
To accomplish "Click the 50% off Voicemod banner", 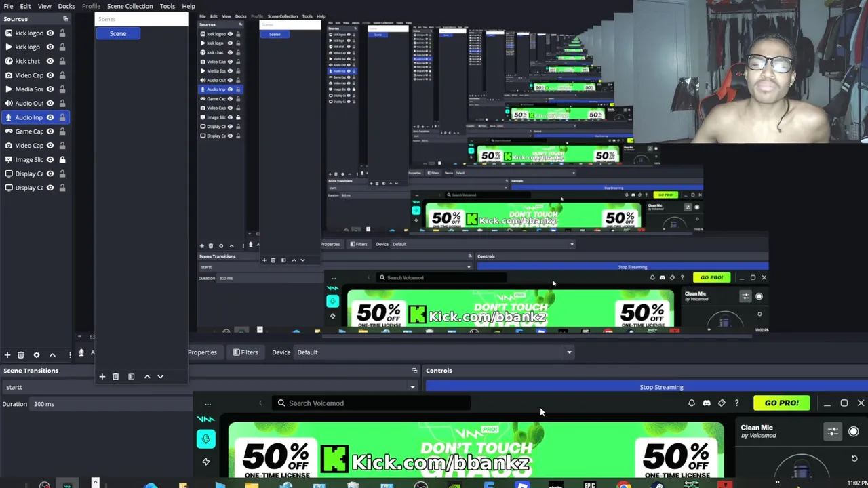I will tap(476, 449).
